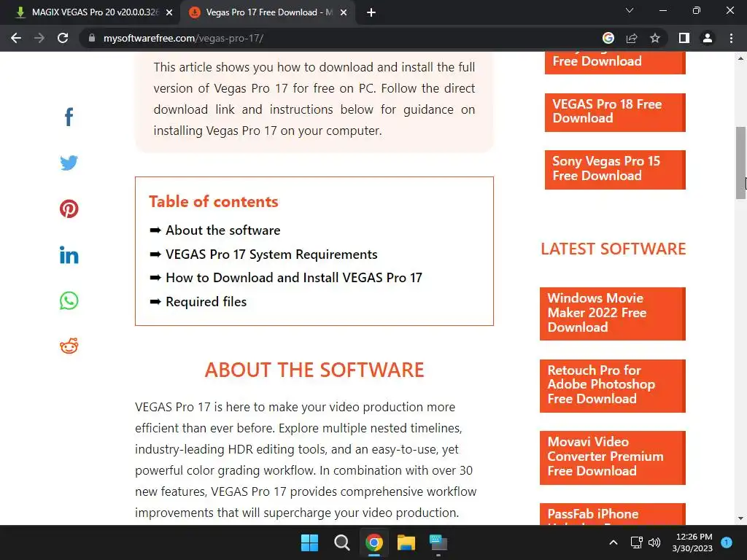The width and height of the screenshot is (747, 560).
Task: Open How to Download and Install VEGAS Pro 17
Action: (294, 278)
